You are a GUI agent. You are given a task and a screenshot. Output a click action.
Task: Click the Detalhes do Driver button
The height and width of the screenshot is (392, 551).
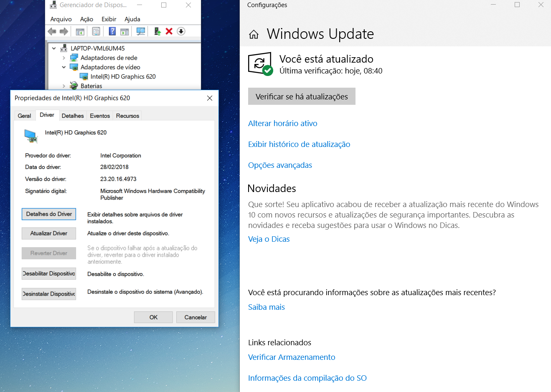tap(49, 214)
